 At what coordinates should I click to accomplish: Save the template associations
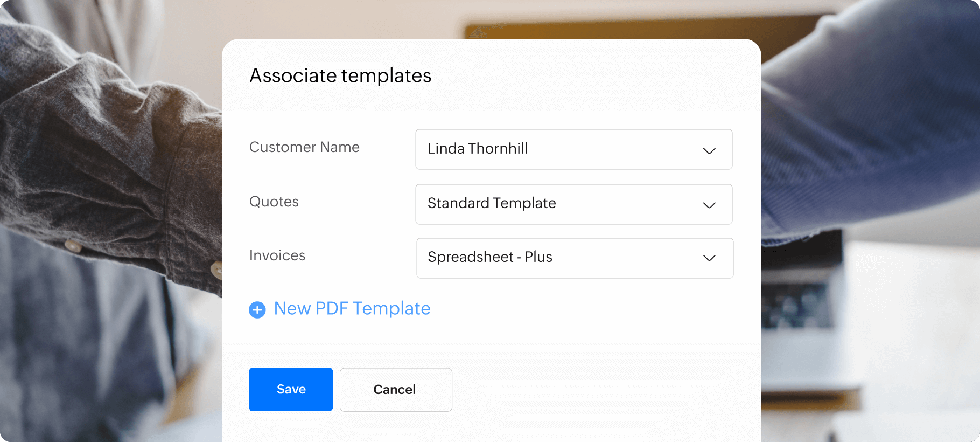[291, 389]
